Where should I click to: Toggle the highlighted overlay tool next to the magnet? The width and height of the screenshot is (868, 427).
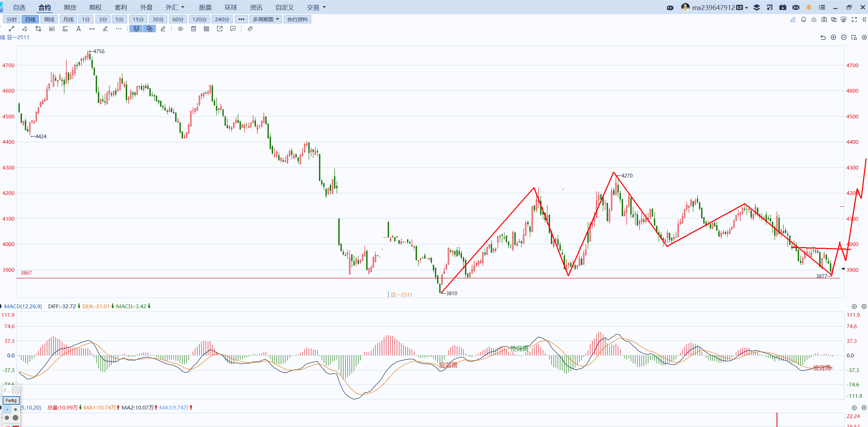tap(149, 29)
